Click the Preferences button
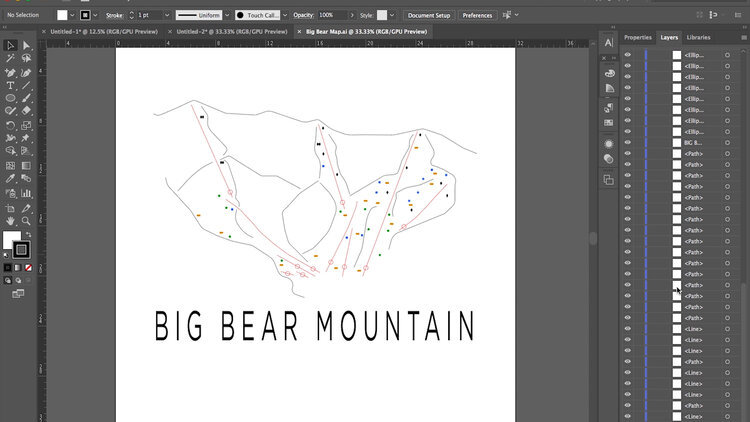The image size is (750, 422). pyautogui.click(x=477, y=15)
